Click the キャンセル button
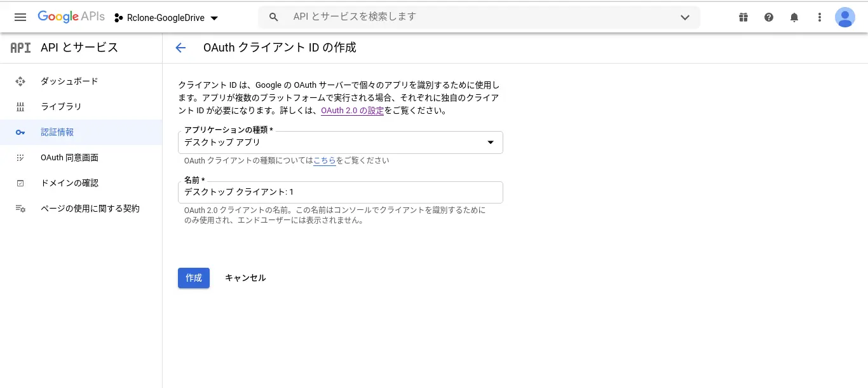 [x=245, y=278]
